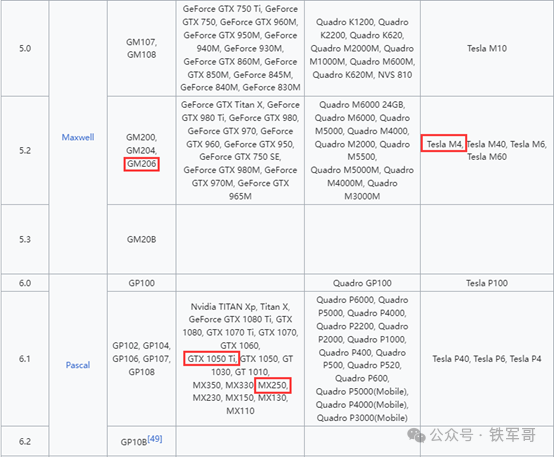Click the GeForce GTX Titan X text line
The width and height of the screenshot is (554, 457).
pos(240,105)
